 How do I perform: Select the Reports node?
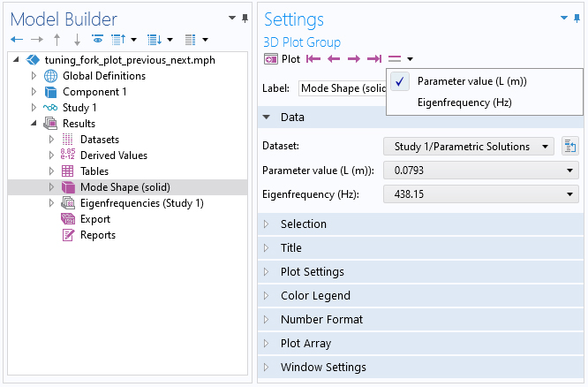(98, 235)
